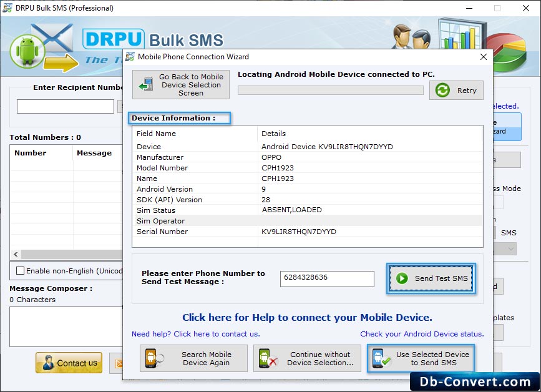This screenshot has width=541, height=392.
Task: Focus the test phone number input field
Action: pos(327,279)
